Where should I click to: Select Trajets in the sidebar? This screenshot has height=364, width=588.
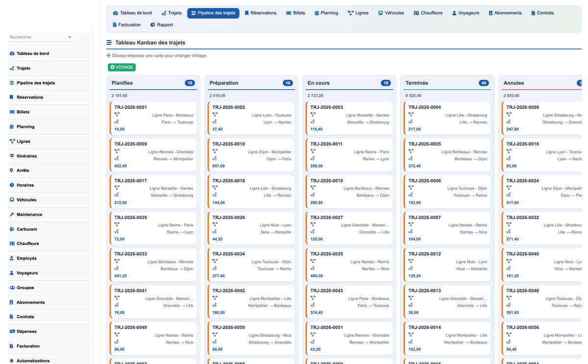23,68
